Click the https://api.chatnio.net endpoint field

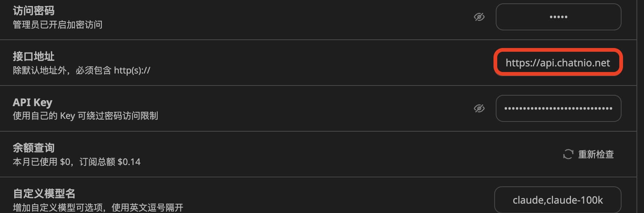[558, 63]
